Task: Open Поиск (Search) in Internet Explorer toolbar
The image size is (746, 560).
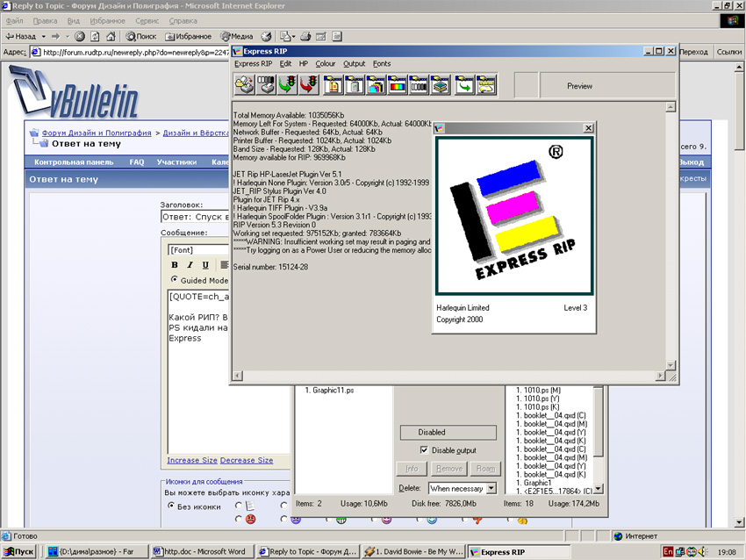Action: click(140, 36)
